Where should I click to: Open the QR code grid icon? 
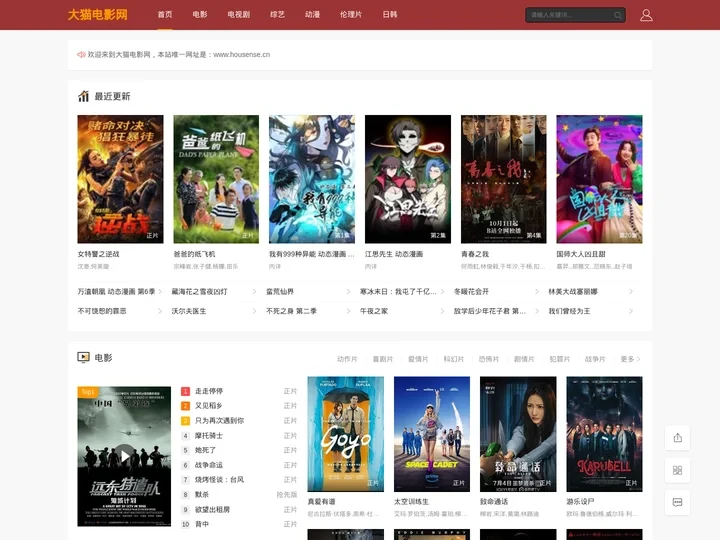[x=677, y=470]
